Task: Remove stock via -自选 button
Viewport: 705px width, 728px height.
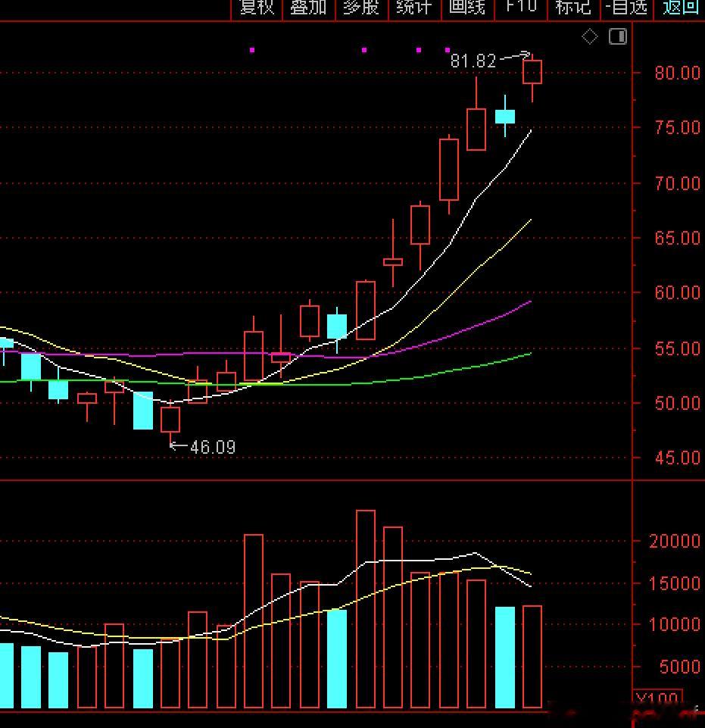Action: 626,8
